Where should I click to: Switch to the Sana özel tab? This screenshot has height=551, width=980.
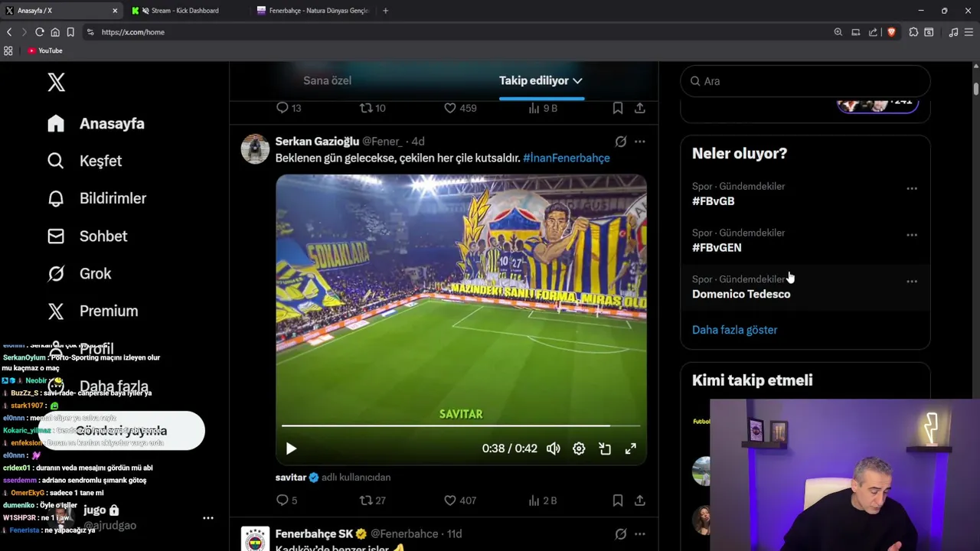[x=327, y=80]
